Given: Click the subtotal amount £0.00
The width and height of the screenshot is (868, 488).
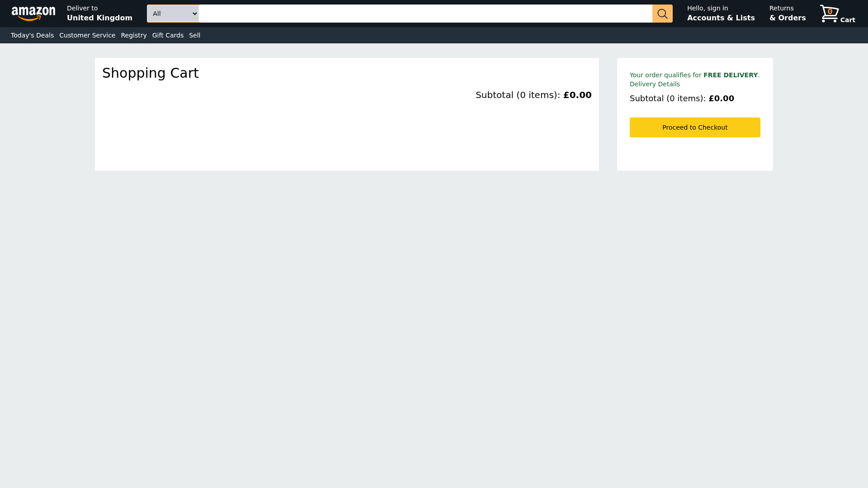Looking at the screenshot, I should (577, 95).
